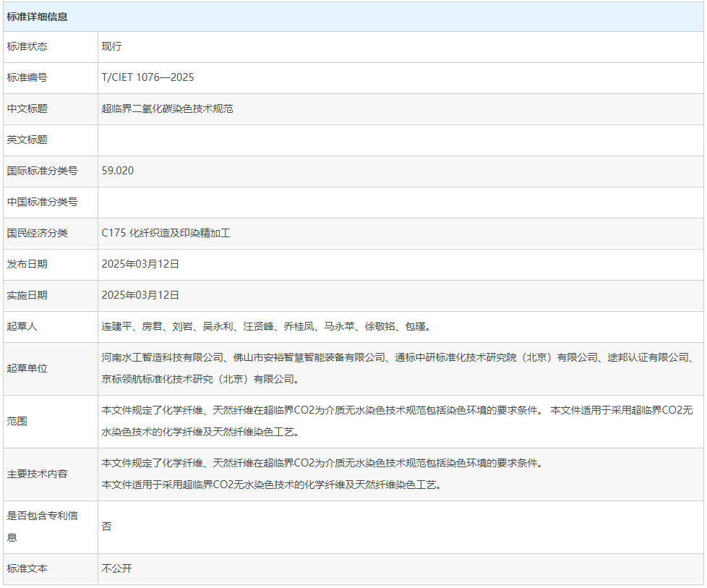Click the ICS classification value 59.020
707x588 pixels.
click(x=118, y=171)
